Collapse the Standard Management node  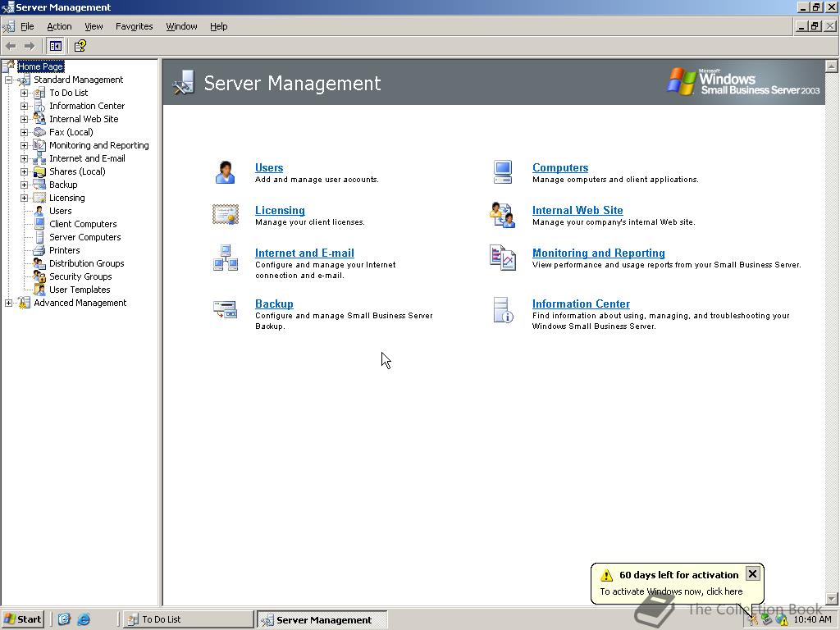tap(8, 80)
